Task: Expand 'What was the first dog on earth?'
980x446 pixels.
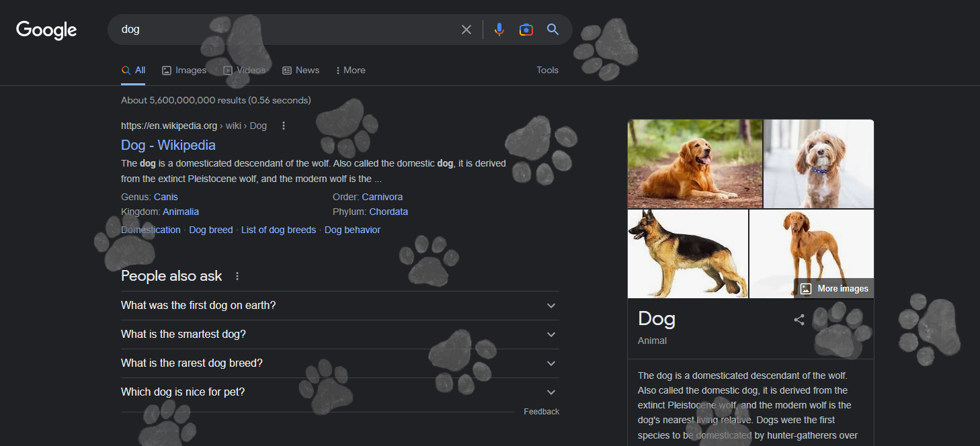Action: tap(340, 306)
